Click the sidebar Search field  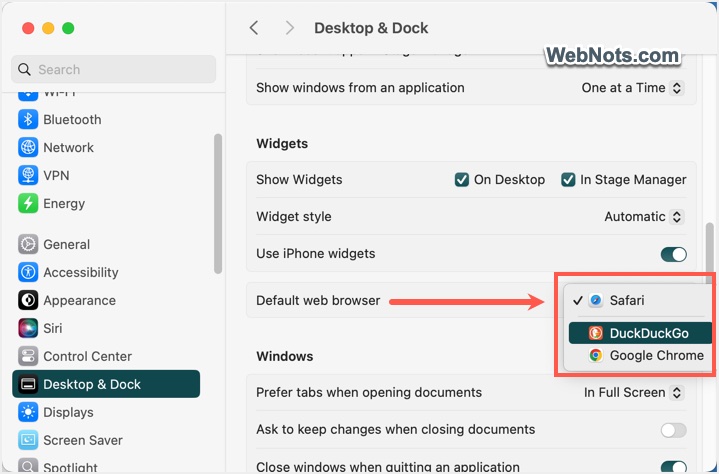tap(113, 70)
